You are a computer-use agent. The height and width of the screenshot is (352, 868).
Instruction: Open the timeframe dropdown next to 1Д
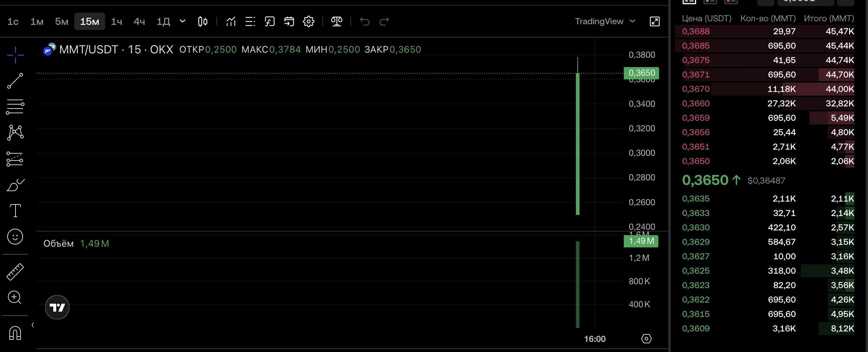183,22
